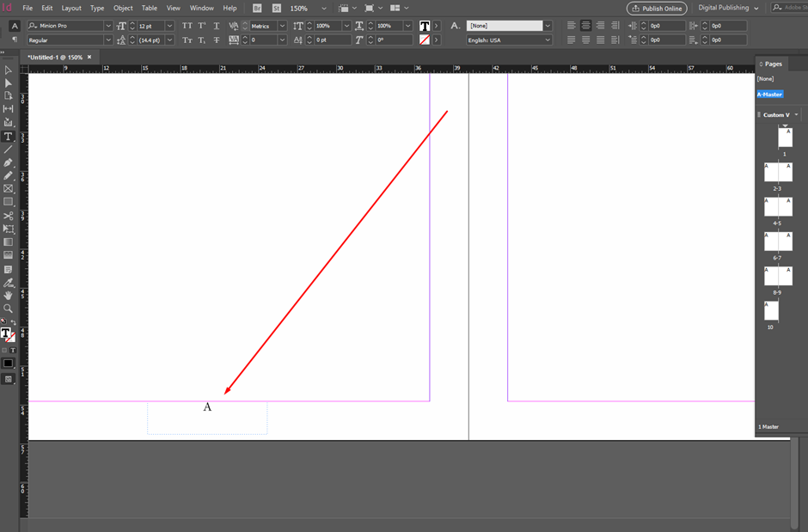Image resolution: width=808 pixels, height=532 pixels.
Task: Toggle Align Center paragraph button
Action: tap(585, 25)
